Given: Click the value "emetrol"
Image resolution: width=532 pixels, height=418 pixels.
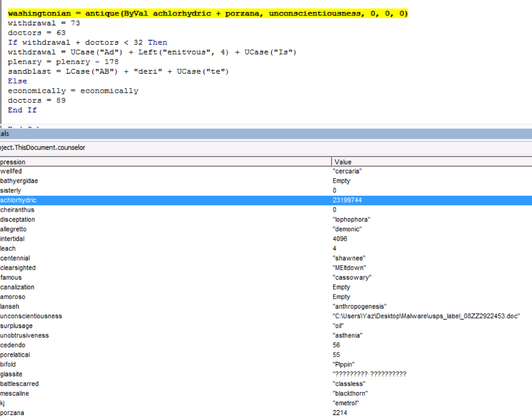Looking at the screenshot, I should (x=346, y=403).
